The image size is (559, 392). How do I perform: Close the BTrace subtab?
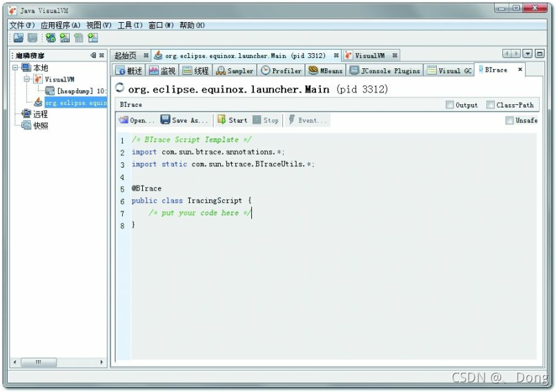(x=520, y=69)
